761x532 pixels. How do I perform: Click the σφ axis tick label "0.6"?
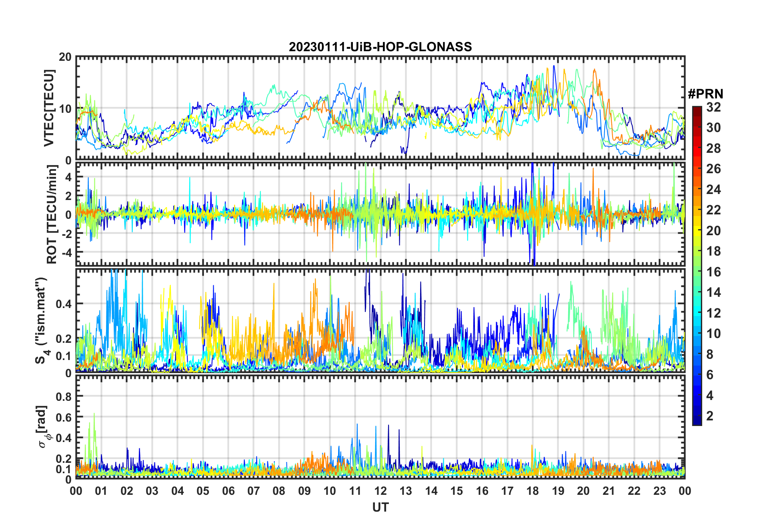(x=64, y=417)
